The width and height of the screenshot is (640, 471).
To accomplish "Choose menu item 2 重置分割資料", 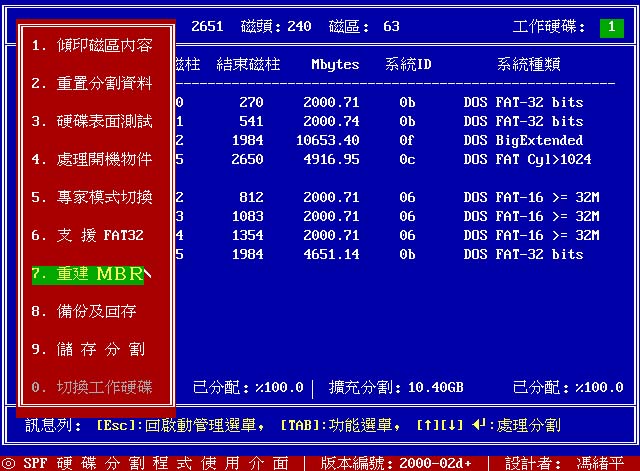I will point(92,83).
